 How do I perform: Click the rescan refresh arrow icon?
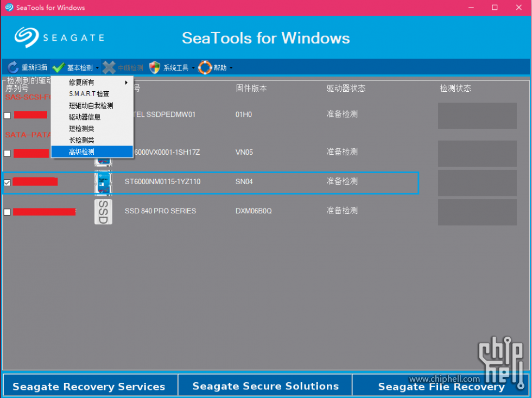tap(13, 67)
